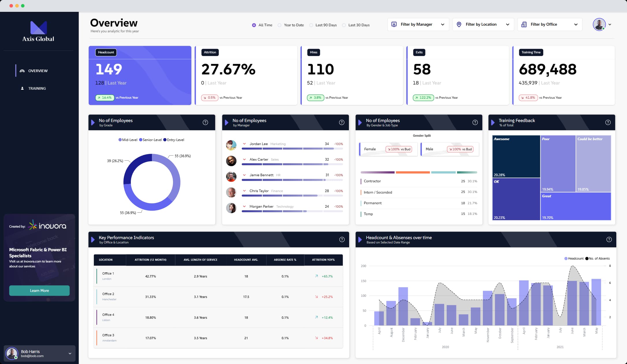Select the Overview navigation item
This screenshot has width=627, height=364.
[x=38, y=71]
